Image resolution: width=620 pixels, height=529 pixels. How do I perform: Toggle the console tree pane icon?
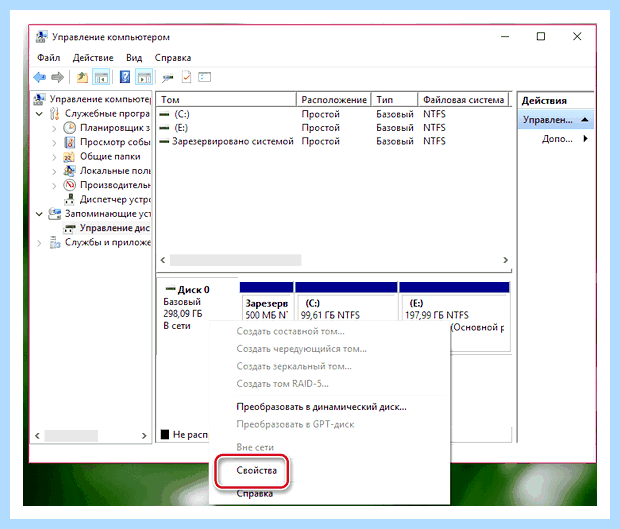pyautogui.click(x=101, y=77)
